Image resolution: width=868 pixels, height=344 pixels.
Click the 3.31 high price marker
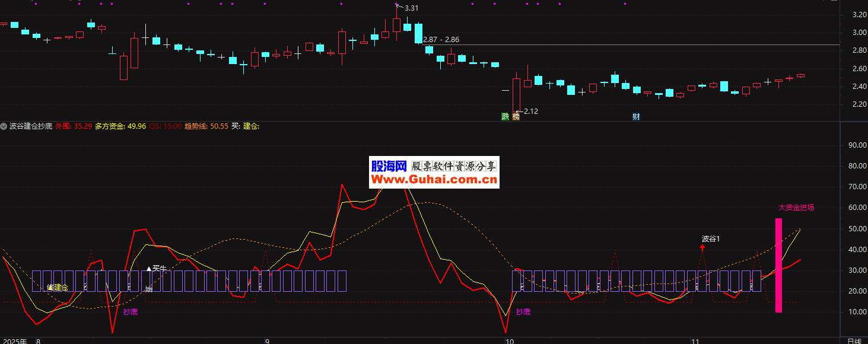(x=411, y=8)
